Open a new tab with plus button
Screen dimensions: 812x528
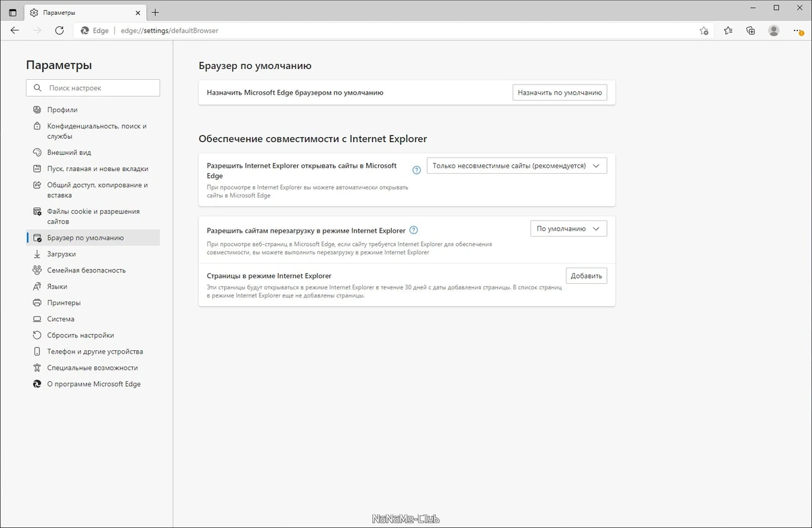pyautogui.click(x=155, y=12)
